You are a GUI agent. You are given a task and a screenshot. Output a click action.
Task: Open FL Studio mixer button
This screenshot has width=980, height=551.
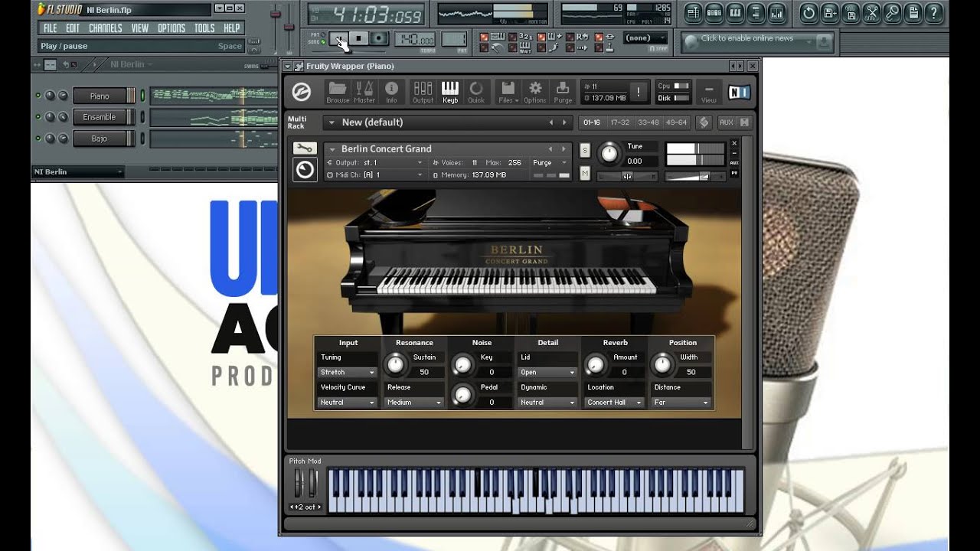779,12
